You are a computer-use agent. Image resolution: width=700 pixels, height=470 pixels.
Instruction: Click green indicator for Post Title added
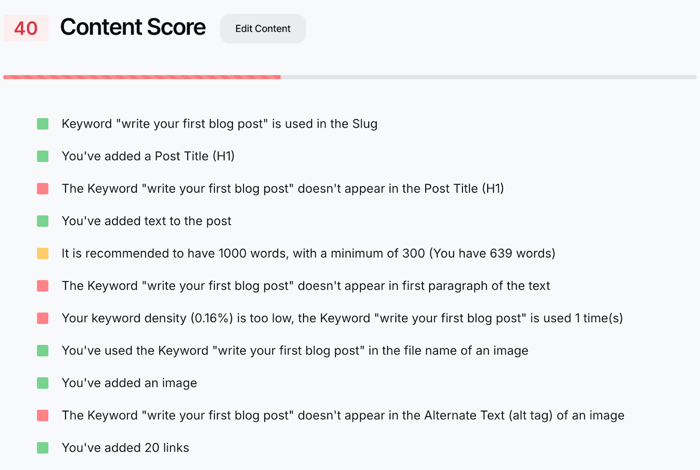point(43,156)
